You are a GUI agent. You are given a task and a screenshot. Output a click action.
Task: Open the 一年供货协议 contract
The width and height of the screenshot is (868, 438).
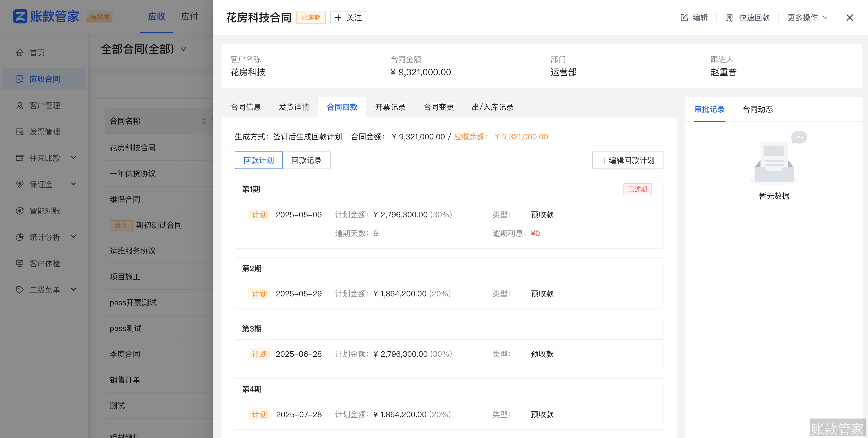pos(132,173)
